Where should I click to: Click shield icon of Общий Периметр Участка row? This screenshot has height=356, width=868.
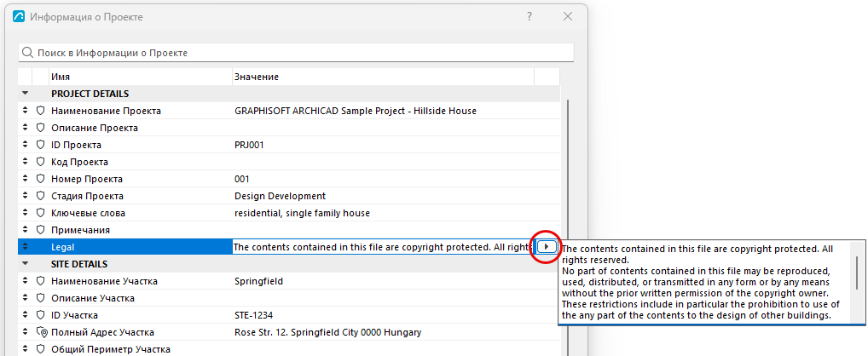40,349
